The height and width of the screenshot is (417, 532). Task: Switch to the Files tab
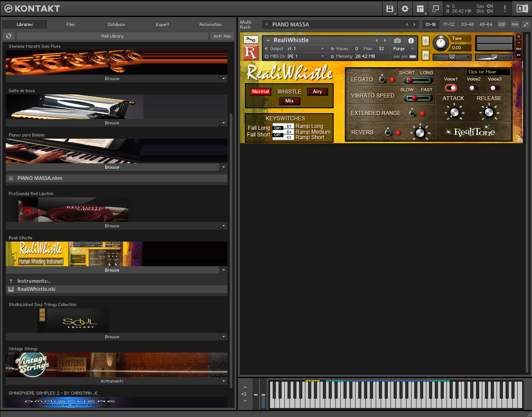coord(71,25)
